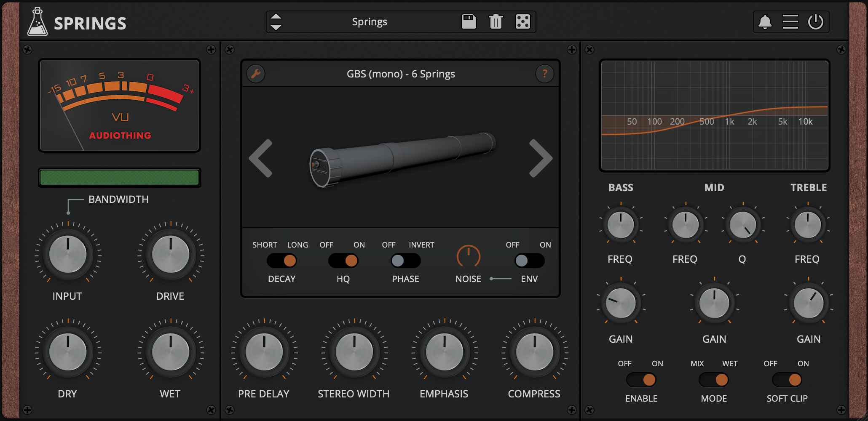Delete the Springs preset using the trash icon

point(496,21)
